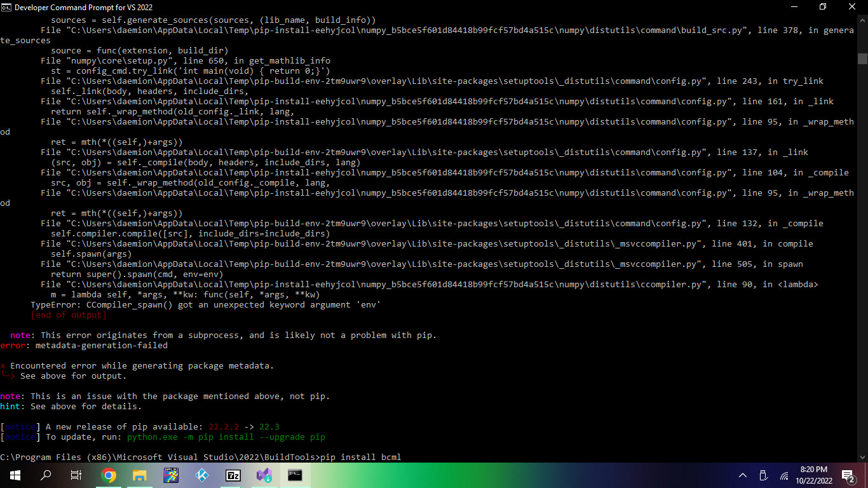Open 7-Zip from the taskbar
The height and width of the screenshot is (488, 868).
click(233, 475)
